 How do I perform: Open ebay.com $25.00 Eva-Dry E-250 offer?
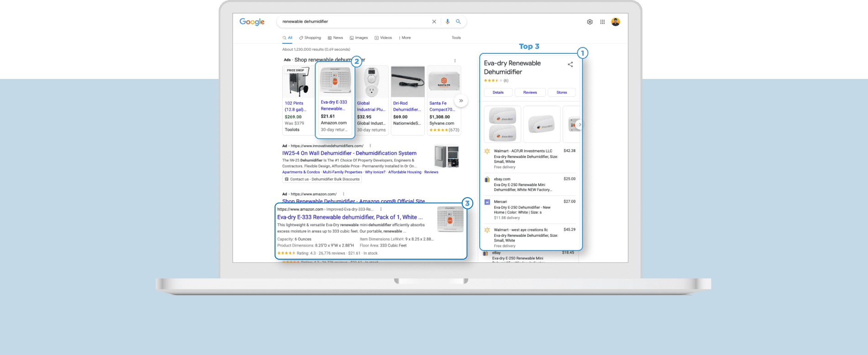pyautogui.click(x=530, y=184)
